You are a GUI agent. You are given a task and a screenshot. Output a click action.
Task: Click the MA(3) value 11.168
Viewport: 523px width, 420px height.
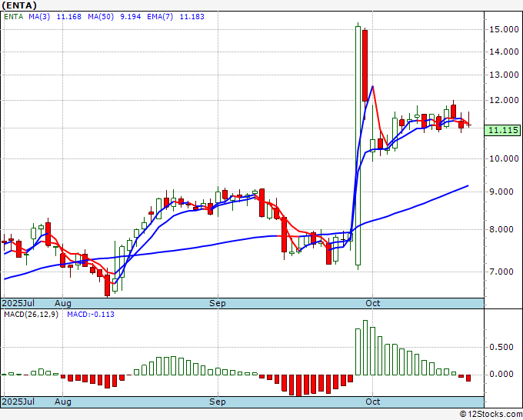(69, 17)
